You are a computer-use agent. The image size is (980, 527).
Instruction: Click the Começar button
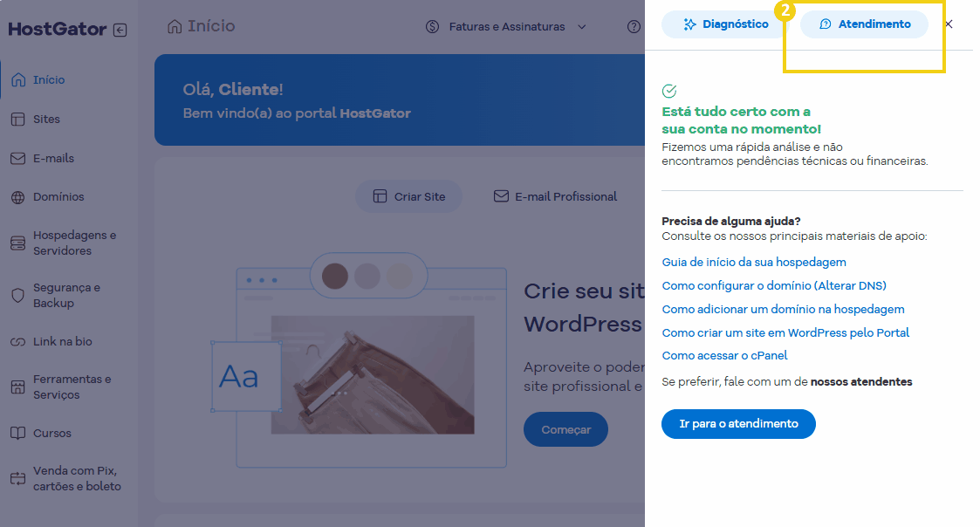coord(565,429)
